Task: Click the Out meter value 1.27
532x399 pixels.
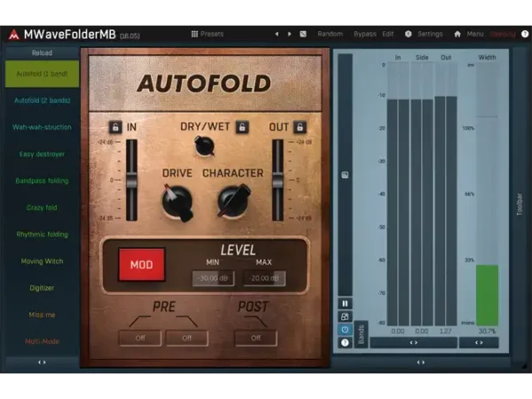Action: (445, 331)
